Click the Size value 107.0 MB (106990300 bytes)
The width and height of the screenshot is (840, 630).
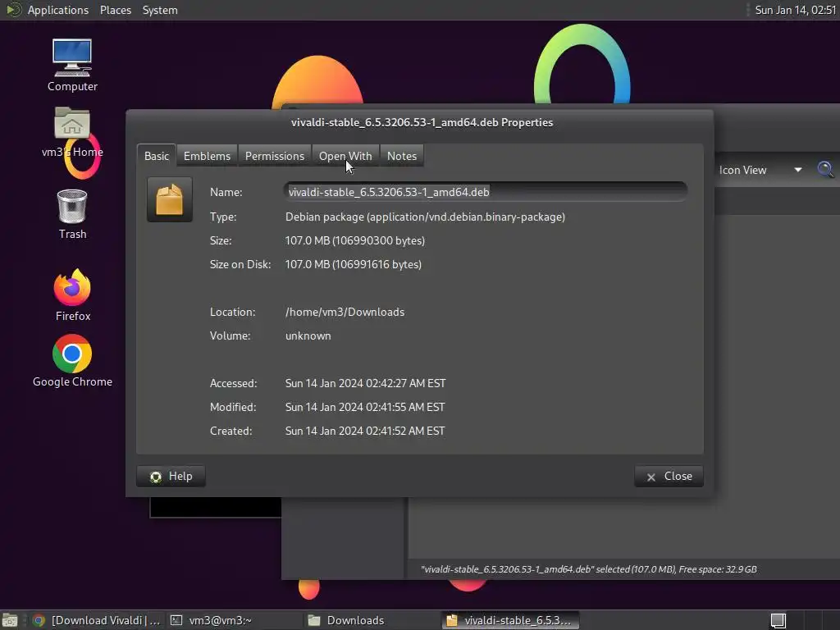pos(354,240)
